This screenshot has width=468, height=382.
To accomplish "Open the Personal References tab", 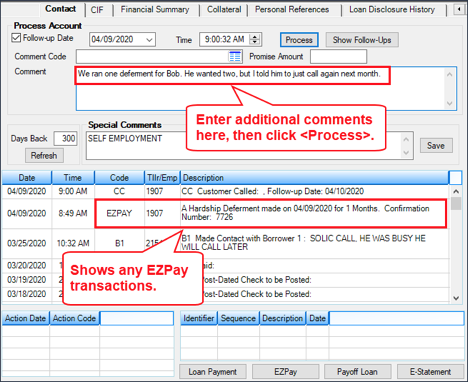I will (292, 10).
